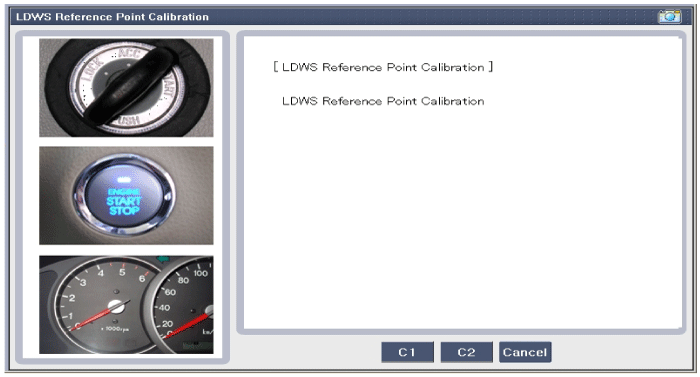Click the tachometer dial in the gauge photo
Screen dimensions: 700x377
[107, 304]
